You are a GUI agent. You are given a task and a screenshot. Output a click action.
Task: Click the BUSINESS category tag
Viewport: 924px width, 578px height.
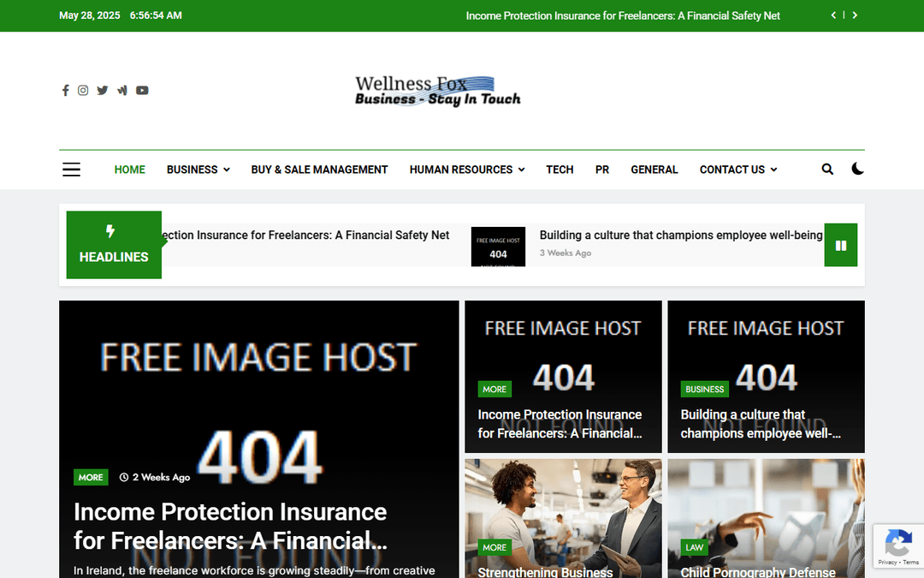704,389
